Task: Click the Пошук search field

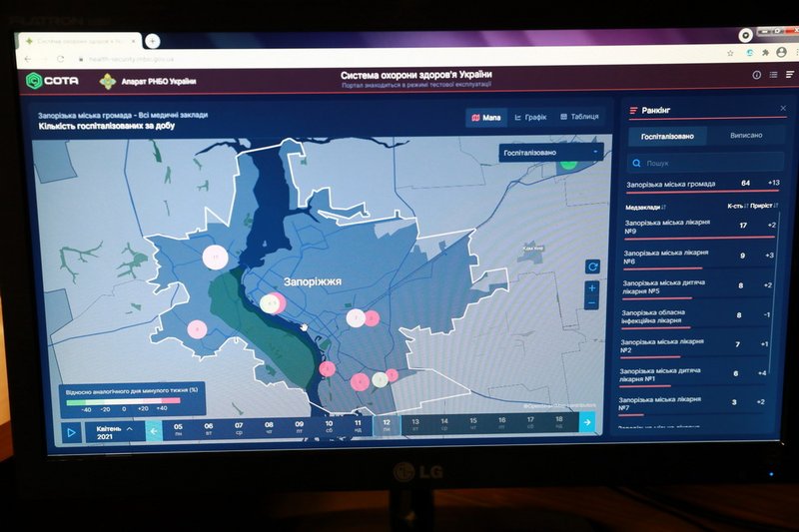Action: [704, 161]
